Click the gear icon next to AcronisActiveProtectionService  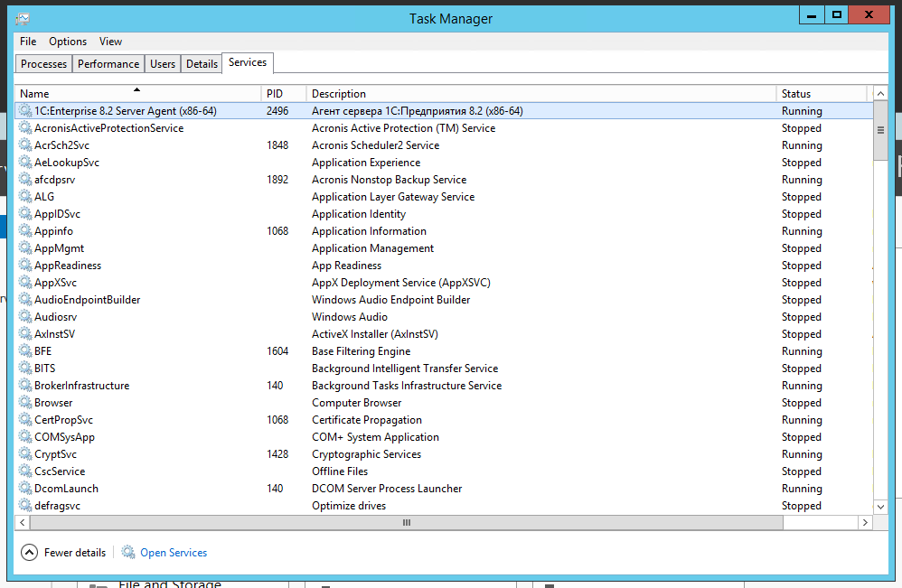[24, 127]
